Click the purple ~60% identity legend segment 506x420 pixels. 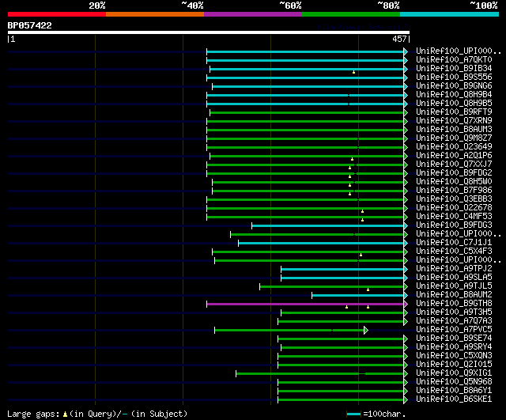[253, 14]
